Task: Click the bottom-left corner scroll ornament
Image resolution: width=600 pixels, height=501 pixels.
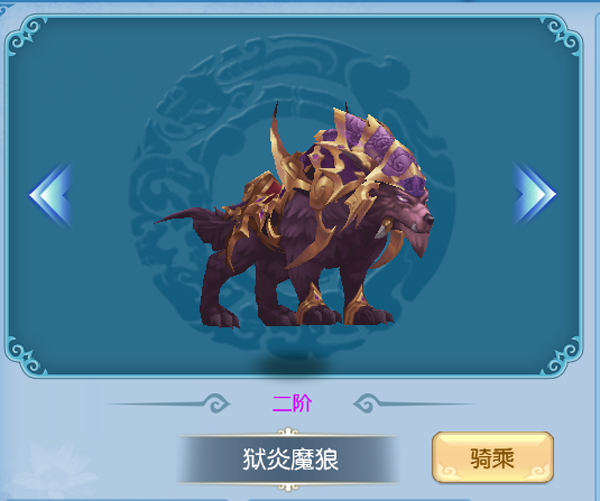Action: pos(27,356)
